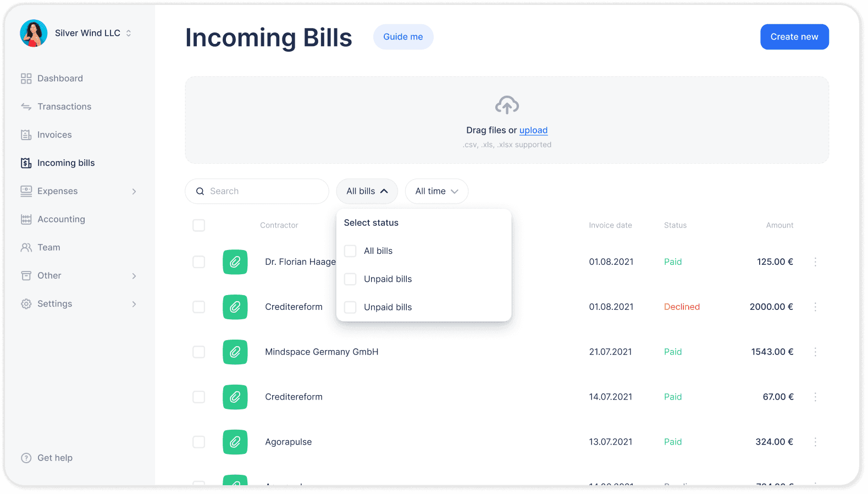868x494 pixels.
Task: Open the more options menu for the 67.00 € bill
Action: point(815,397)
